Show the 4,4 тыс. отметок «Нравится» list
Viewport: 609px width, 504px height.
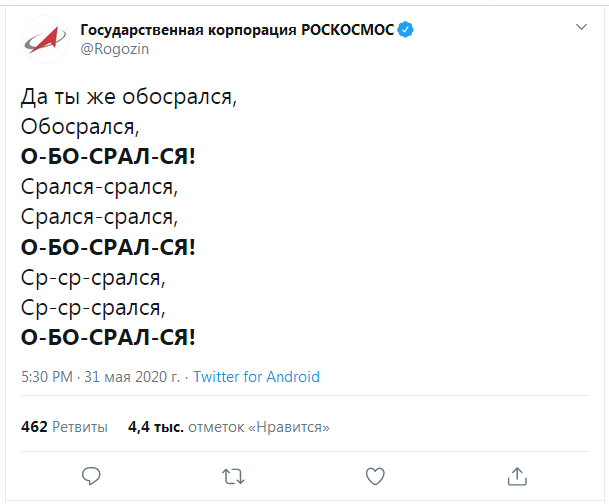click(229, 427)
